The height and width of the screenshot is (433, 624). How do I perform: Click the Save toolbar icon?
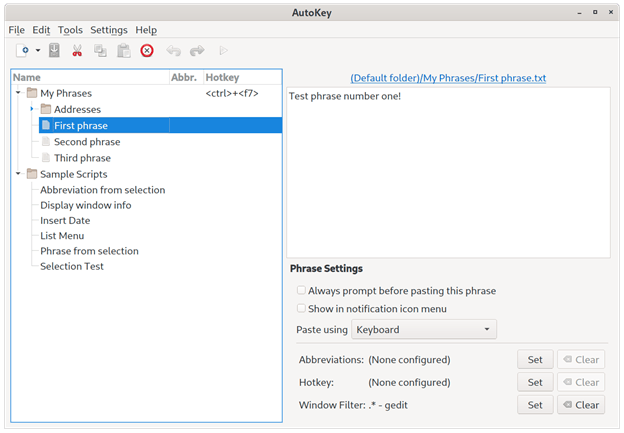54,50
